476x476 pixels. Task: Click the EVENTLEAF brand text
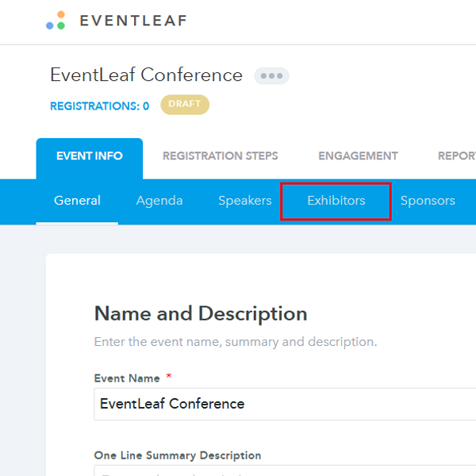point(133,21)
